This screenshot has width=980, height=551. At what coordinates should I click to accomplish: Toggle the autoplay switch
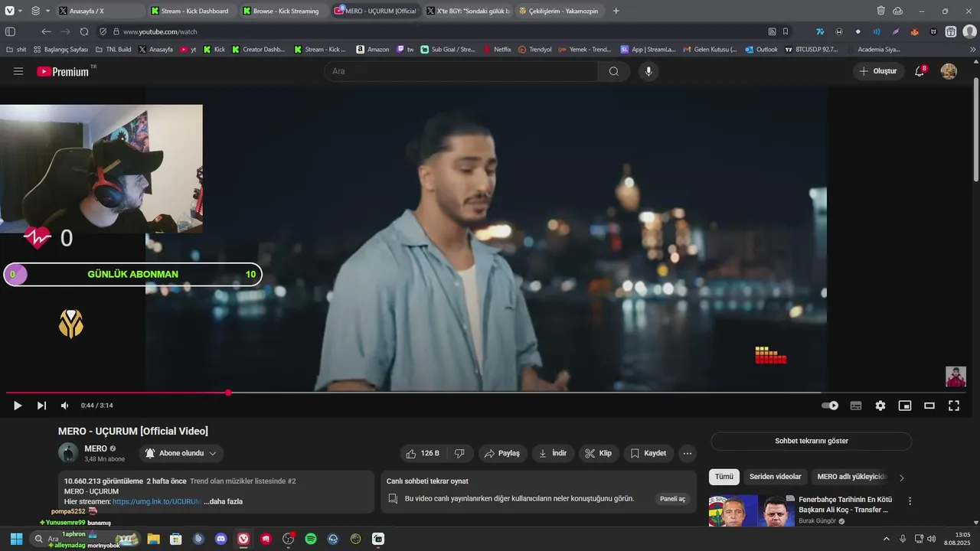pos(830,406)
